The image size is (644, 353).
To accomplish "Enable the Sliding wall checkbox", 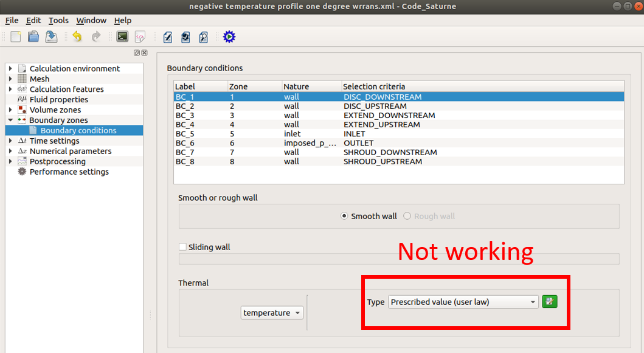I will coord(182,247).
